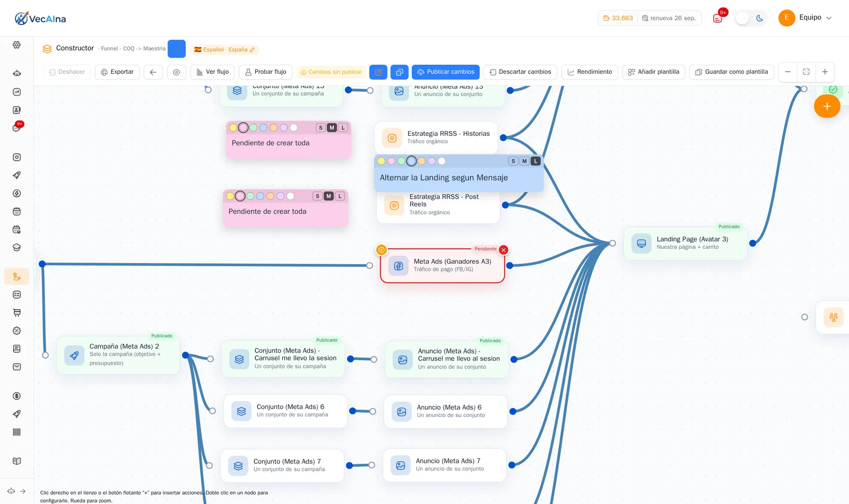Click Añadir plantilla
This screenshot has height=504, width=849.
tap(654, 72)
